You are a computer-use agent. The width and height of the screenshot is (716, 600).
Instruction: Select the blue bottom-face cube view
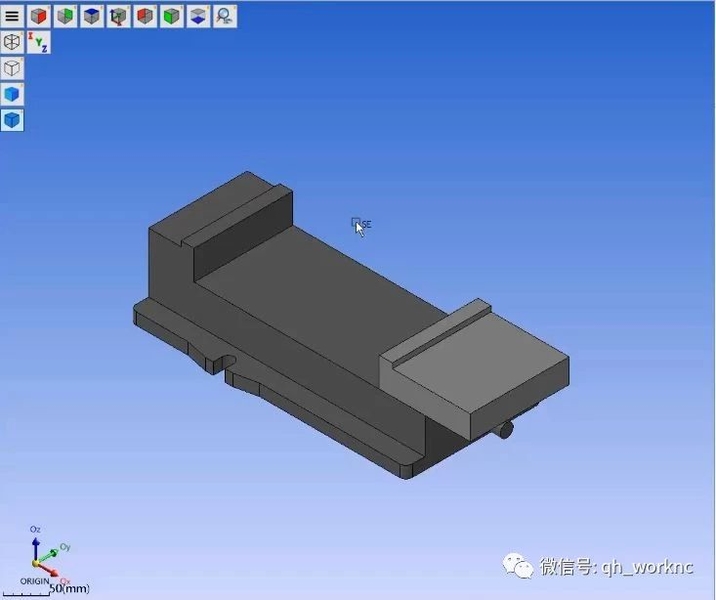[198, 16]
